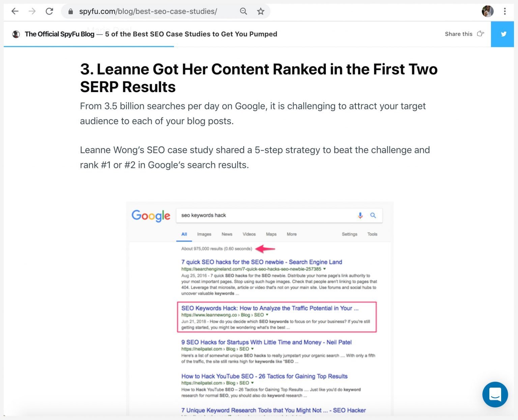Select the Videos tab in Google results
Screen dimensions: 518x420
249,234
